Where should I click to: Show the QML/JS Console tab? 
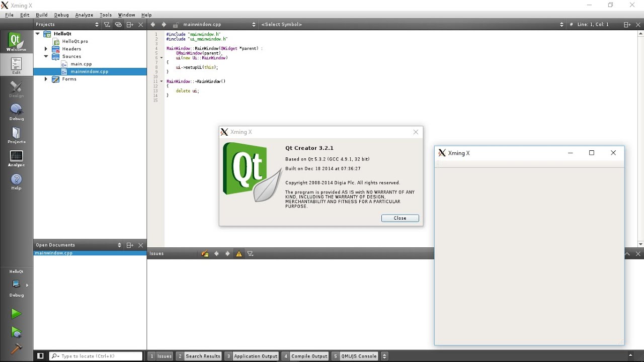(355, 356)
